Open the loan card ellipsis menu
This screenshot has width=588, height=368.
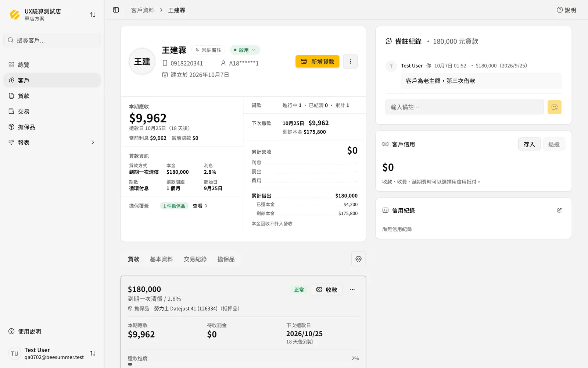click(x=352, y=290)
